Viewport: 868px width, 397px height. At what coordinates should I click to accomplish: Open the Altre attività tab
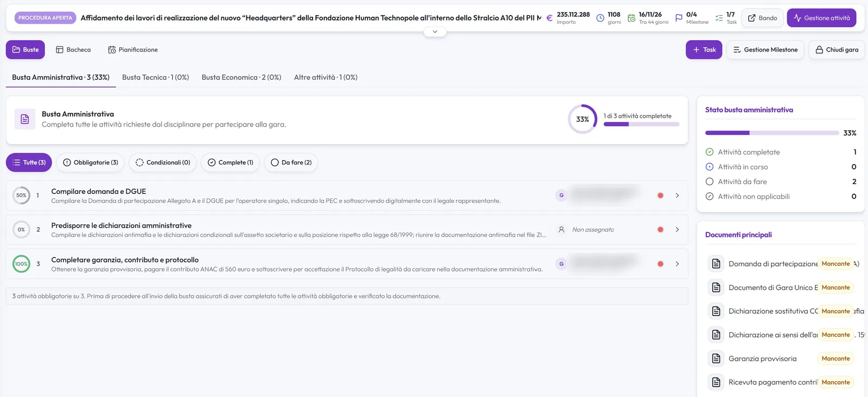tap(325, 77)
